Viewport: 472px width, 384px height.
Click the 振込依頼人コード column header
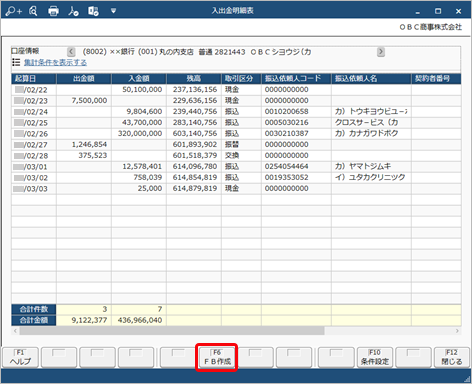point(296,79)
